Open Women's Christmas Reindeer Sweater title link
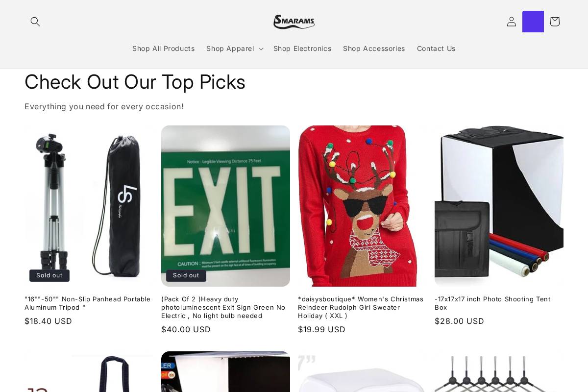This screenshot has height=392, width=588. pyautogui.click(x=361, y=307)
